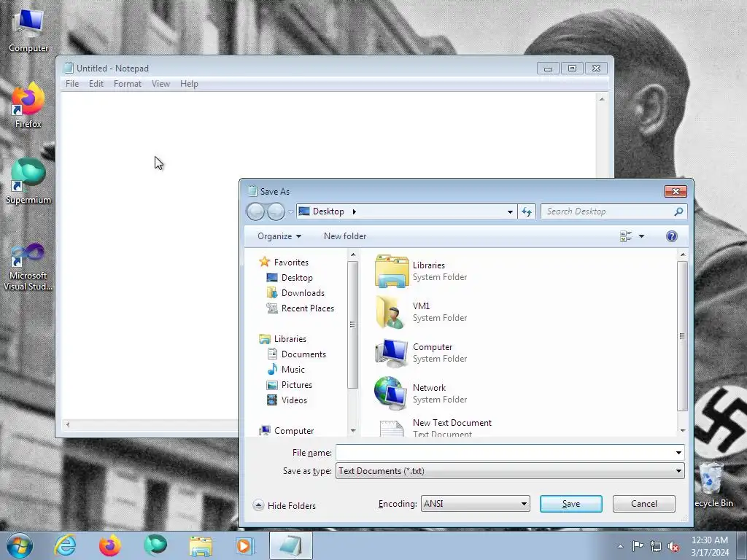
Task: Select Videos library
Action: pos(287,400)
